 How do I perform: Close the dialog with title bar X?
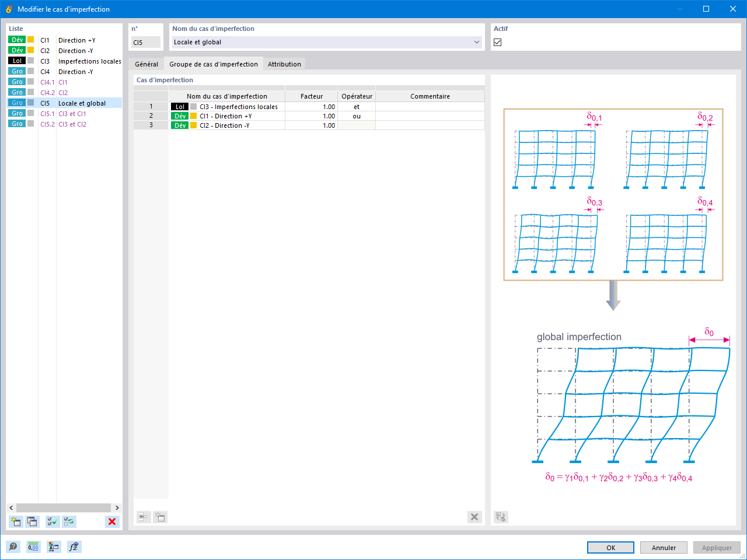coord(733,9)
